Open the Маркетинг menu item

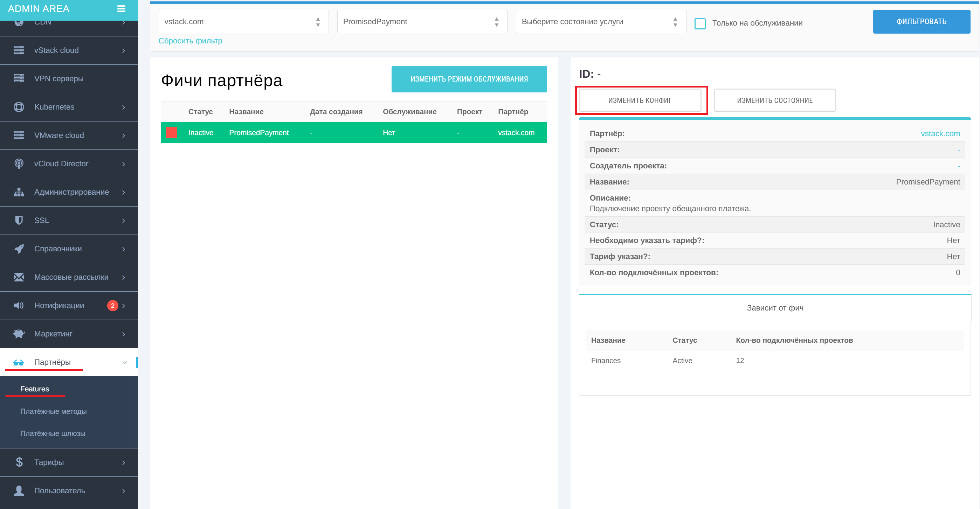click(x=69, y=334)
